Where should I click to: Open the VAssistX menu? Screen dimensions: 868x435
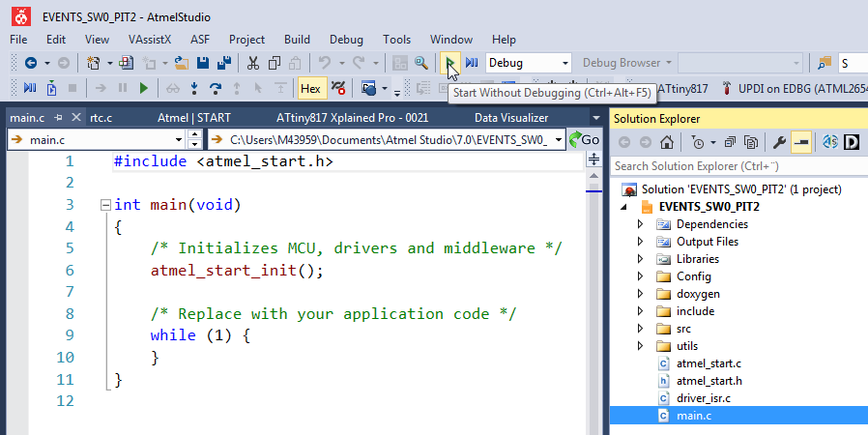(150, 40)
